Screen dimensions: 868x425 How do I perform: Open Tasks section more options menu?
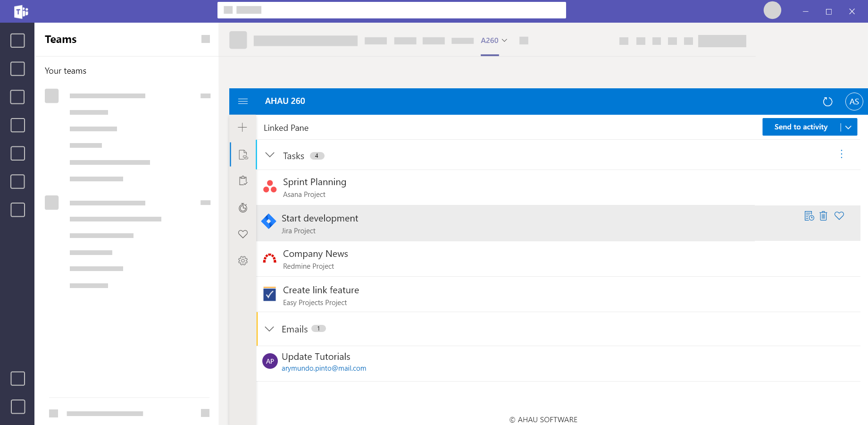tap(841, 154)
